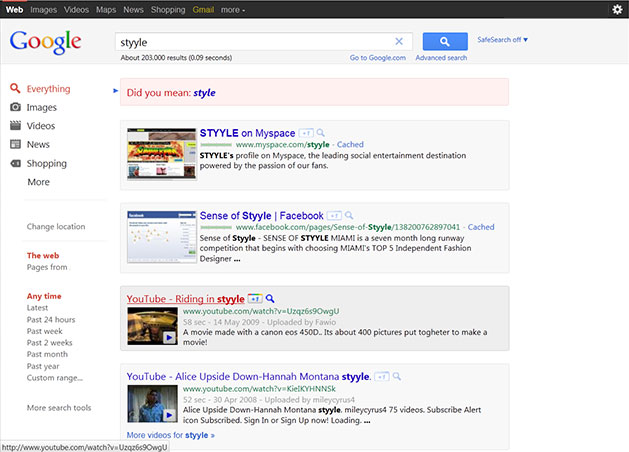This screenshot has height=452, width=629.
Task: Click preview magnifier on STYYLE on Myspace
Action: click(321, 133)
